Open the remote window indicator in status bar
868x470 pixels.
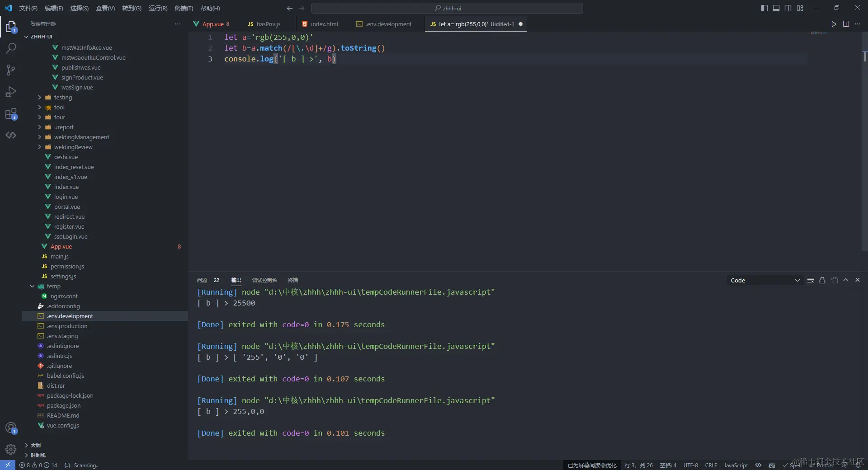click(8, 465)
